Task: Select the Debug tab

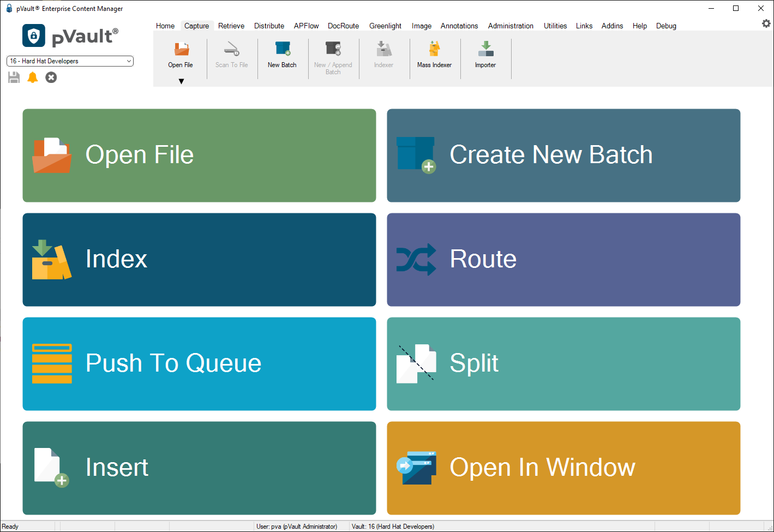Action: point(666,26)
